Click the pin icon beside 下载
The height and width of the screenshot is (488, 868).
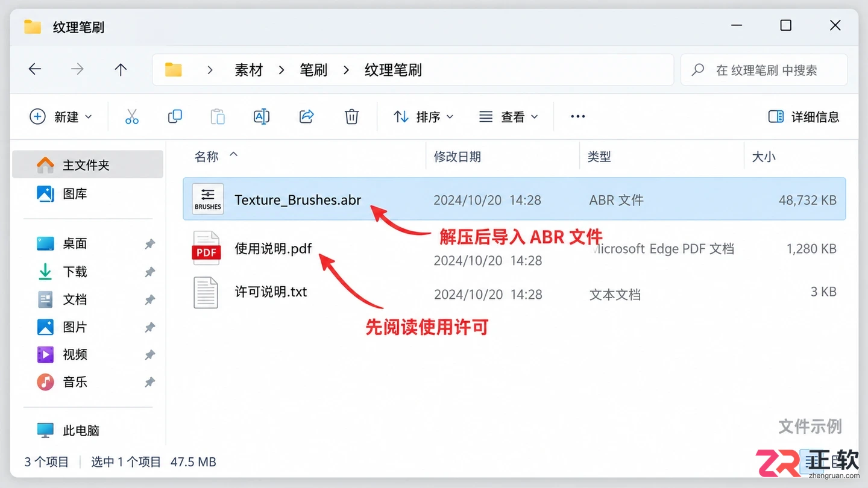click(149, 272)
